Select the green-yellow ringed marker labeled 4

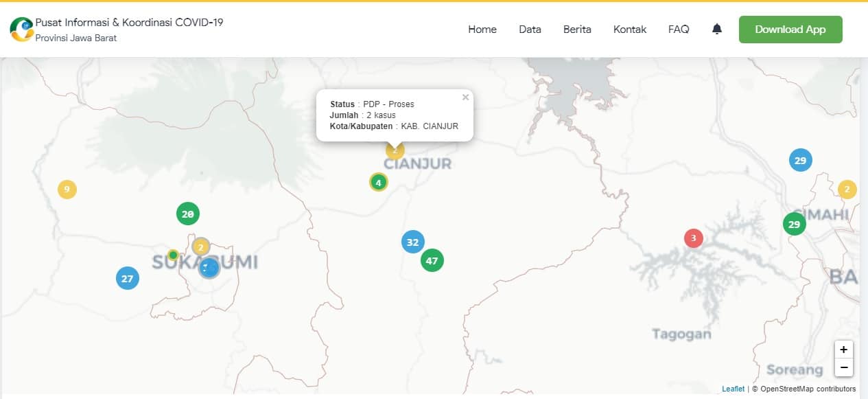[378, 182]
